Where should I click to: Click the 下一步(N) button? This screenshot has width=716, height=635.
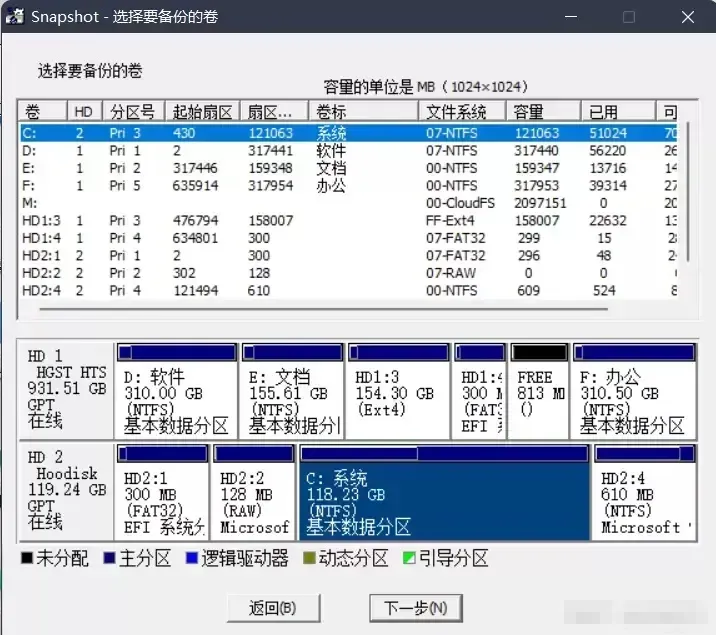click(416, 608)
